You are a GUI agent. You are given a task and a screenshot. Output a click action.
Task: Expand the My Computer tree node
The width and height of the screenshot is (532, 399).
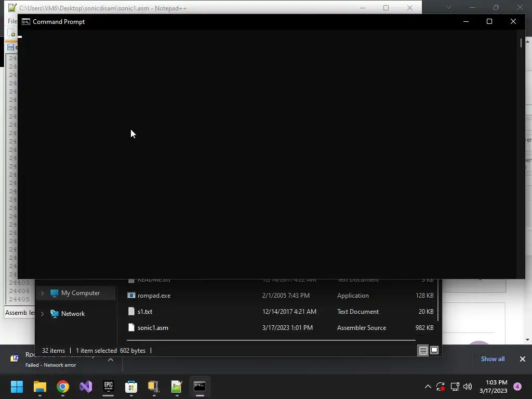pos(43,293)
